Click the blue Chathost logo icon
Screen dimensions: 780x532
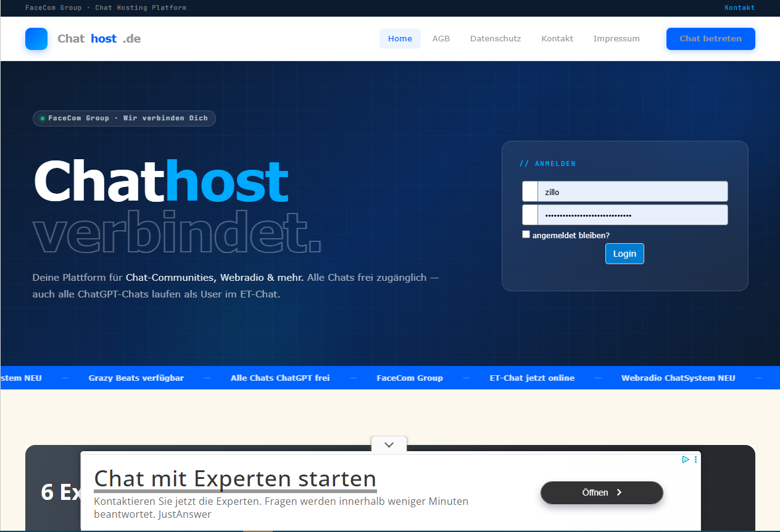[x=36, y=38]
